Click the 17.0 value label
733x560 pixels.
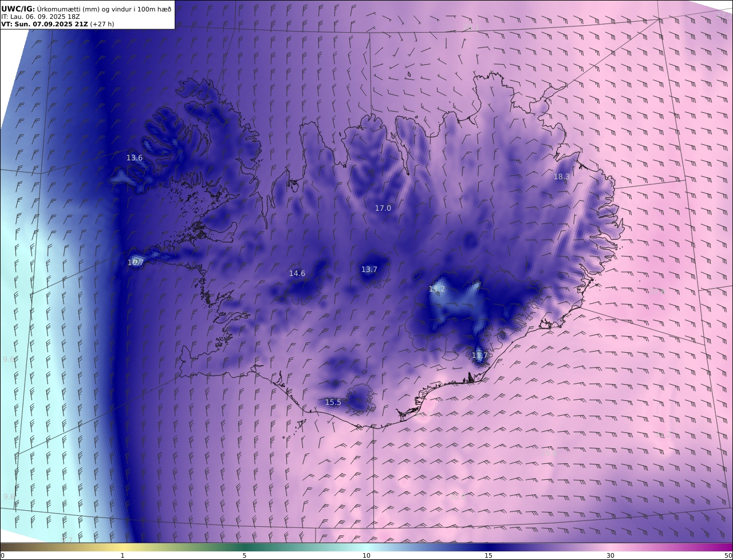[383, 208]
